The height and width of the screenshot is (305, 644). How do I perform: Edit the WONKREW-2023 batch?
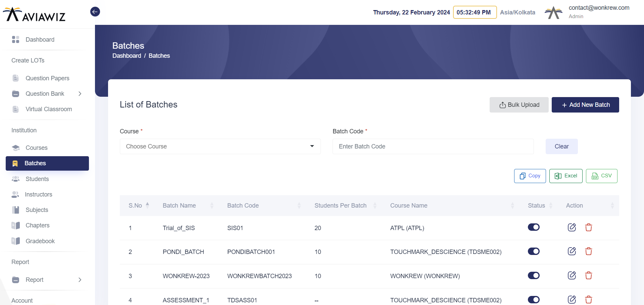tap(572, 275)
